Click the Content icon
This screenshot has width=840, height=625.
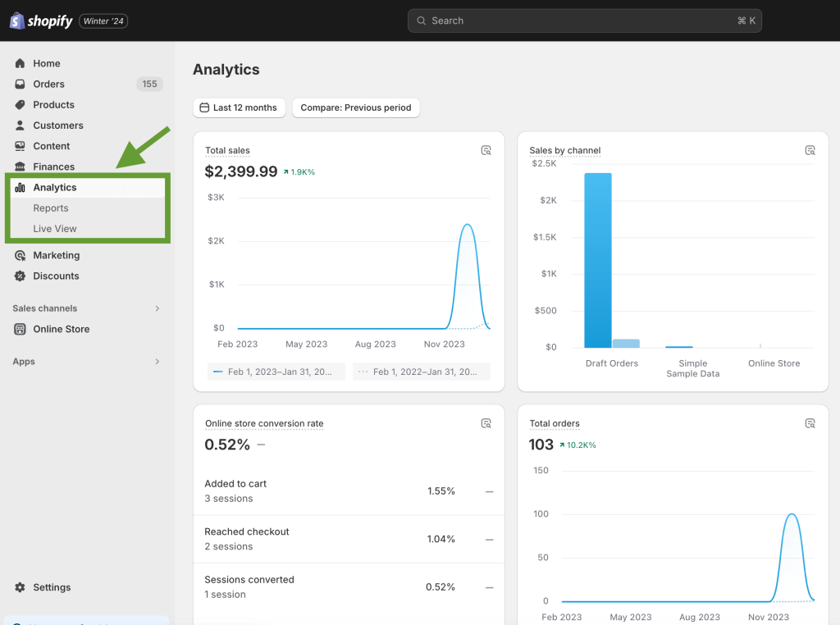[20, 146]
